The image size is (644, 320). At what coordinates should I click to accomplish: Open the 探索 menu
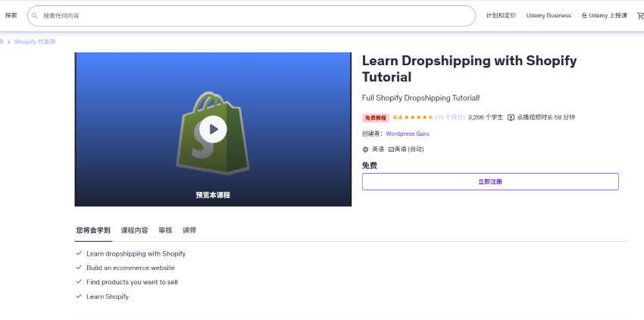pos(11,16)
